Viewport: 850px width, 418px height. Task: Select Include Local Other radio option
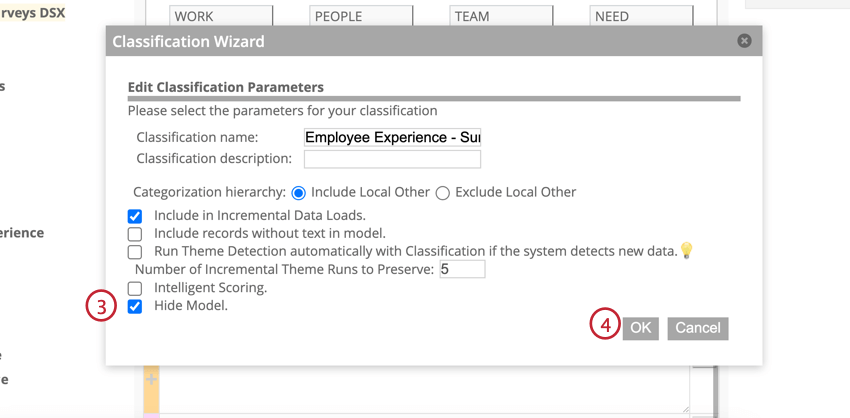(x=299, y=193)
